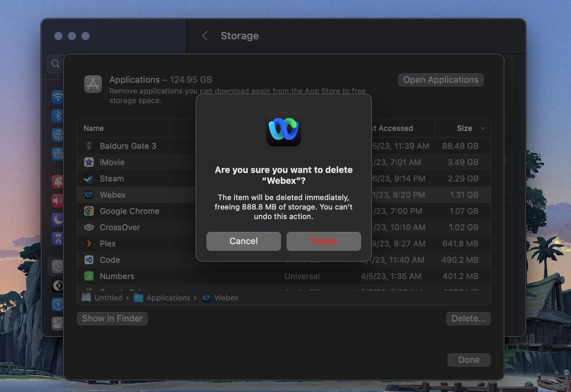Click the Numbers app icon
571x392 pixels.
pyautogui.click(x=89, y=276)
